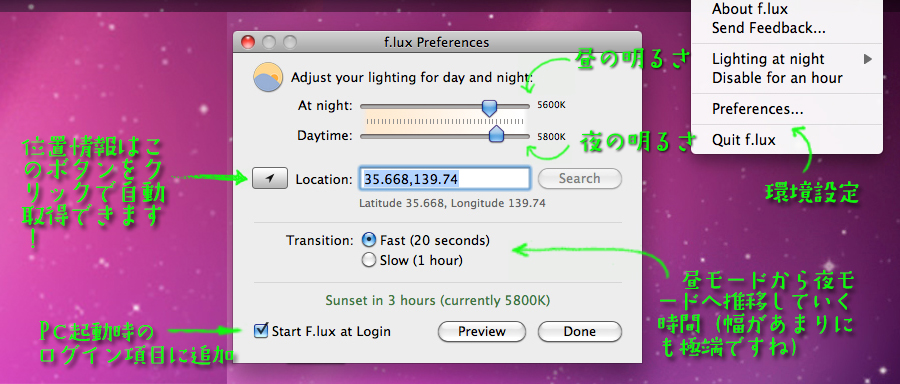Click the f.lux sun-and-hills icon
The height and width of the screenshot is (384, 900).
pos(269,77)
